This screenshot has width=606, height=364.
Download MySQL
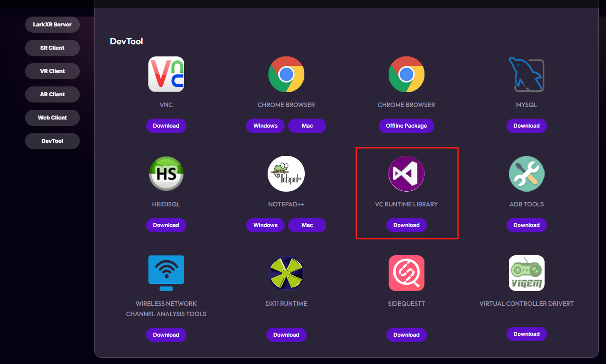click(x=527, y=126)
